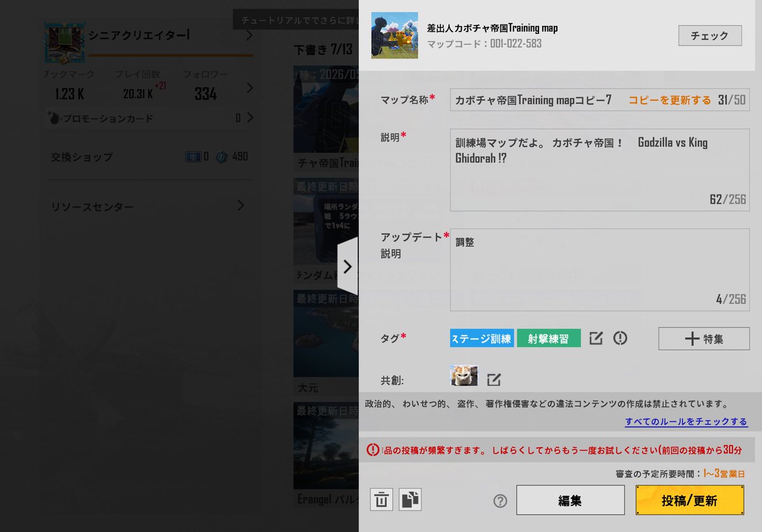Click the マップ名称 input field
Screen dimensions: 762x532
point(599,100)
